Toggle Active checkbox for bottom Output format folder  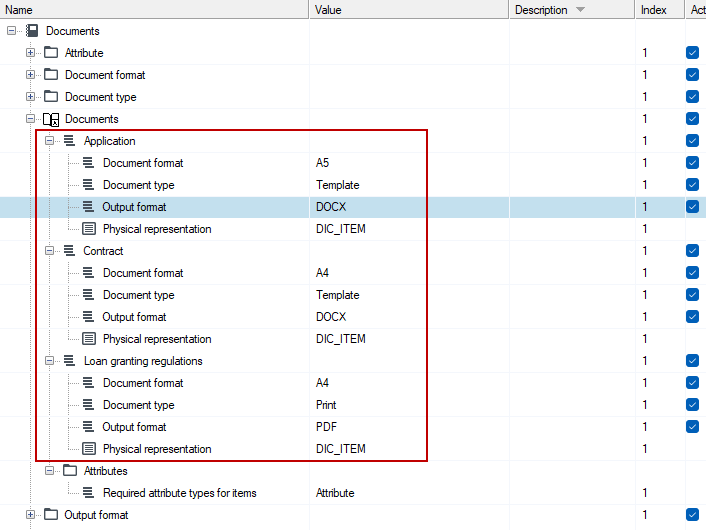692,515
